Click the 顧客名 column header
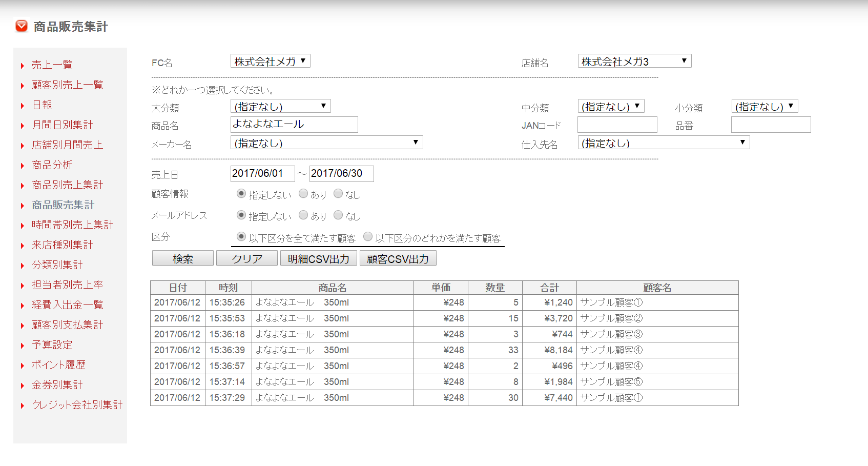This screenshot has height=466, width=868. 657,288
